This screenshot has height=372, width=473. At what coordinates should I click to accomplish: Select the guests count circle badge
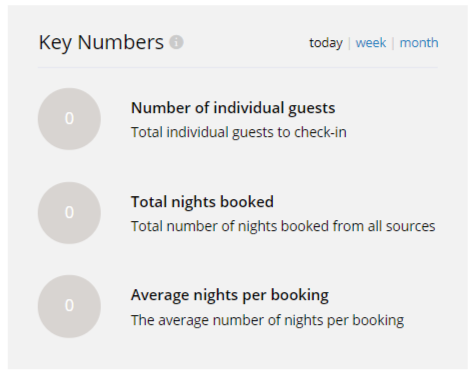[x=69, y=119]
